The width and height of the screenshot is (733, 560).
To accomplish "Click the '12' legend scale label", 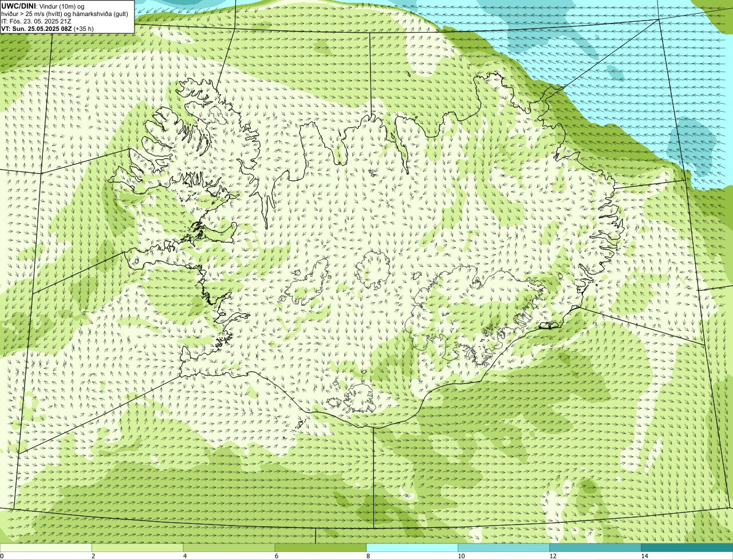I will [553, 556].
